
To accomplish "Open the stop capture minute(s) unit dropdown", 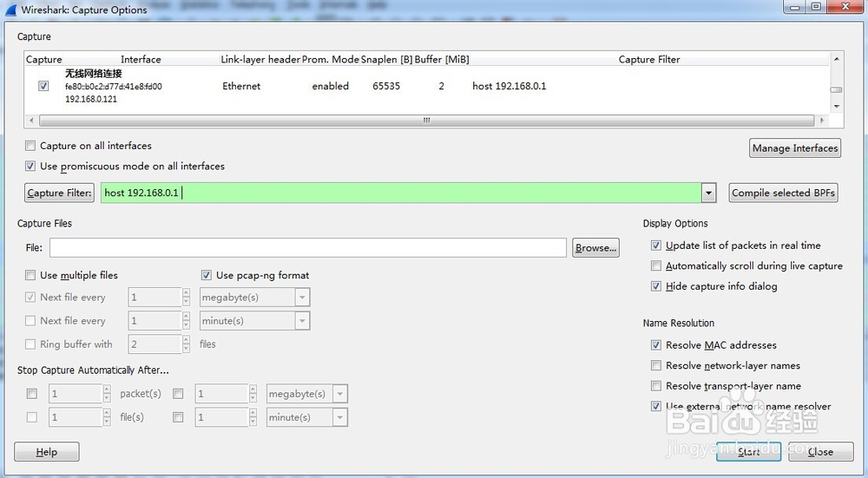I will [x=340, y=417].
